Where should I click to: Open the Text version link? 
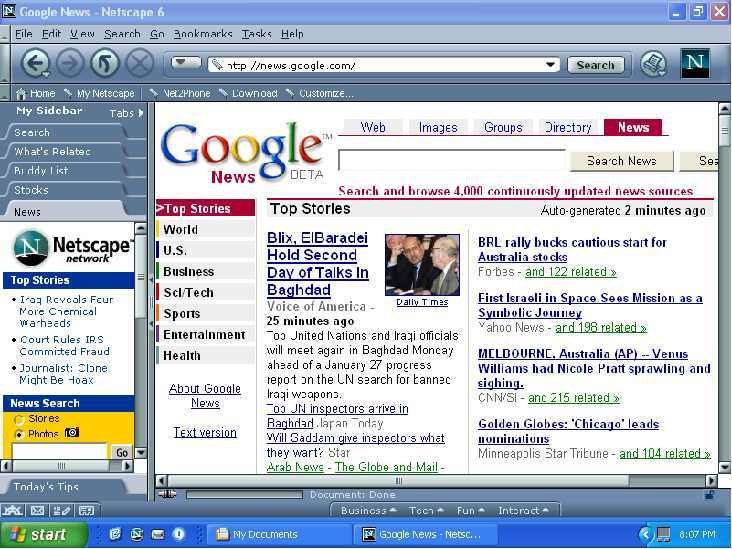click(x=205, y=432)
